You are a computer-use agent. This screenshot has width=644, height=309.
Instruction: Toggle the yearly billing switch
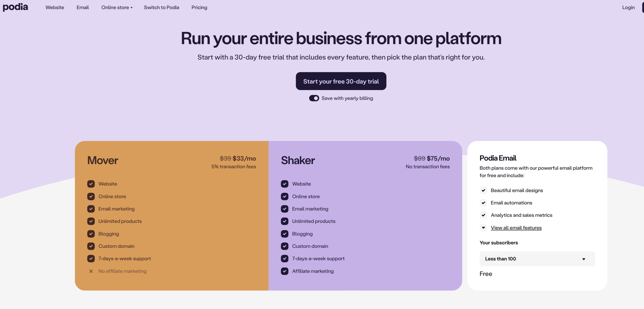(x=314, y=98)
